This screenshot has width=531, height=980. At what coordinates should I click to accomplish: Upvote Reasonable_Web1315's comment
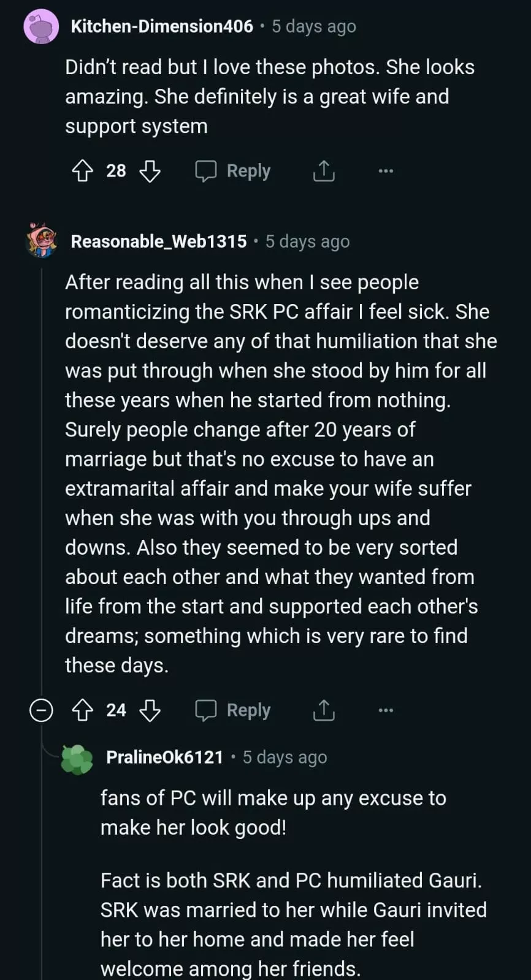(82, 710)
